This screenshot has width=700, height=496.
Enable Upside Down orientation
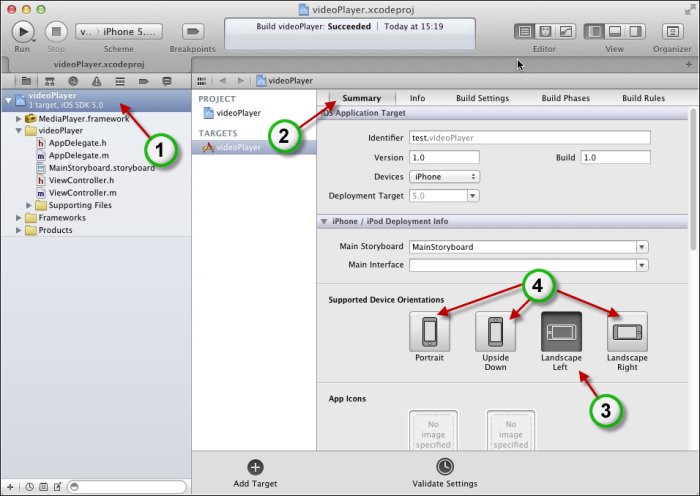pos(496,332)
